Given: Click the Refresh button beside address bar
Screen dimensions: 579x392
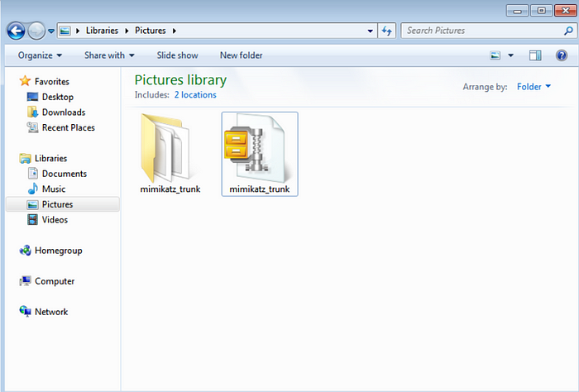Looking at the screenshot, I should 386,31.
